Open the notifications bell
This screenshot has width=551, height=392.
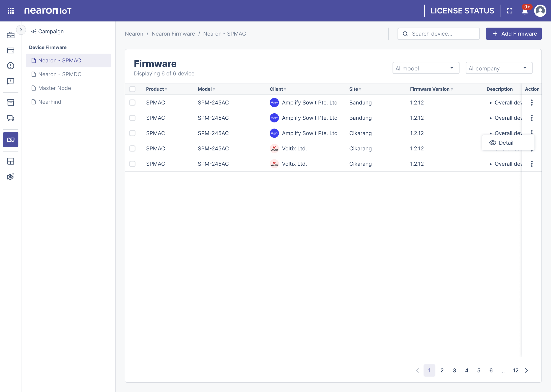coord(525,11)
